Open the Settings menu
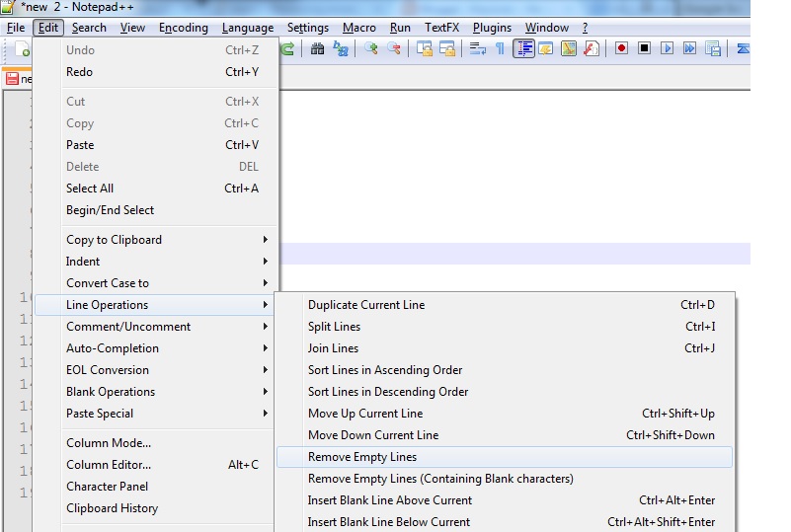This screenshot has height=532, width=791. point(308,28)
